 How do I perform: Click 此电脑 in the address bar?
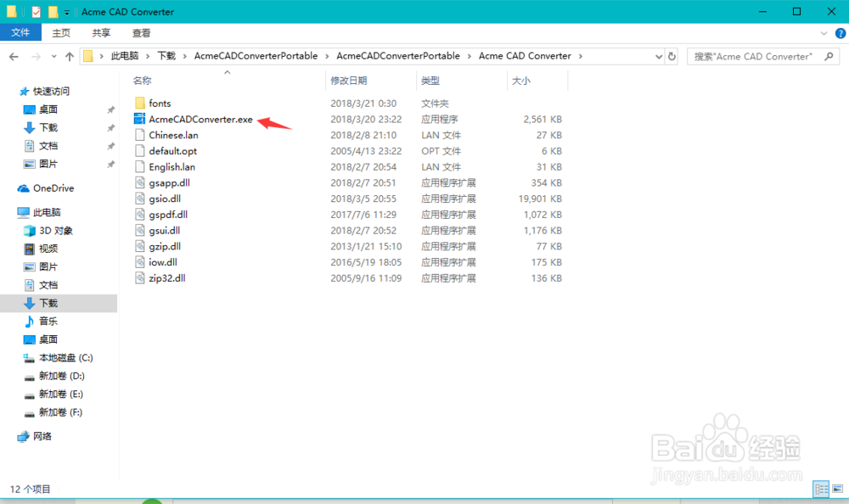click(125, 56)
